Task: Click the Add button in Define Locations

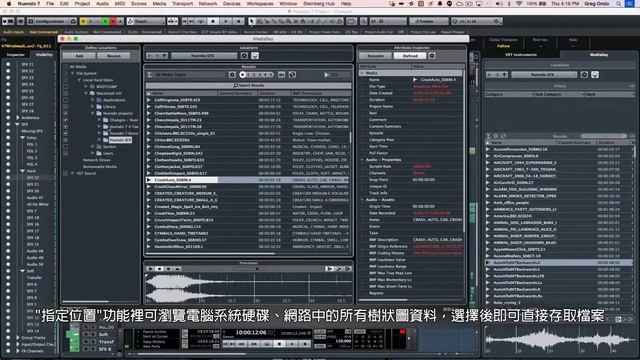Action: (x=79, y=56)
